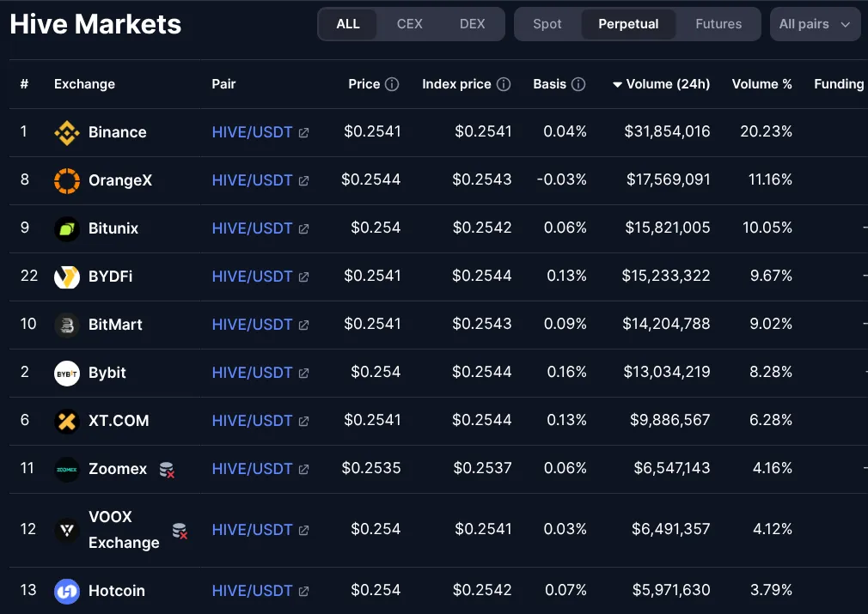Select the ALL exchange filter
The height and width of the screenshot is (614, 868).
(x=348, y=24)
